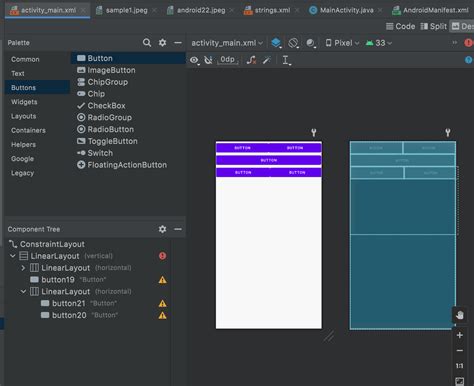Image resolution: width=474 pixels, height=386 pixels.
Task: Open Palette settings gear
Action: (x=162, y=43)
